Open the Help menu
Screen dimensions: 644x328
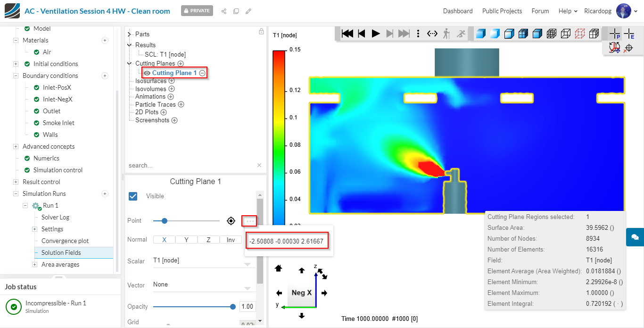pos(568,11)
